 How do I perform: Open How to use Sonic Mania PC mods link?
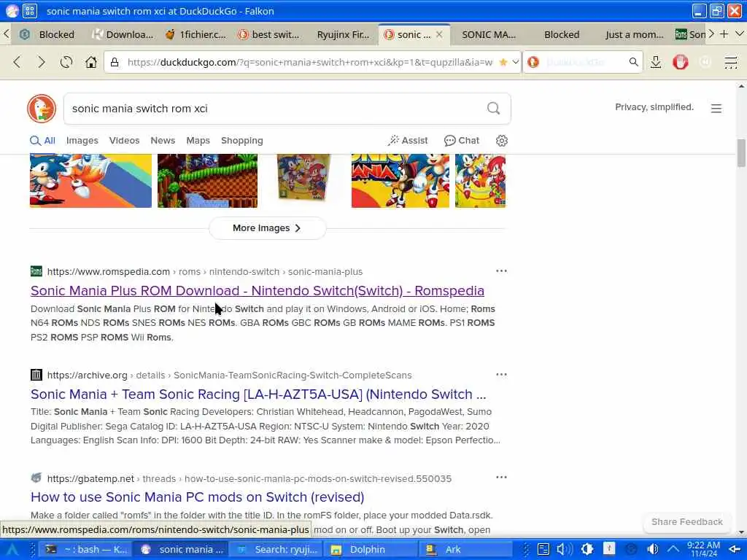[197, 497]
